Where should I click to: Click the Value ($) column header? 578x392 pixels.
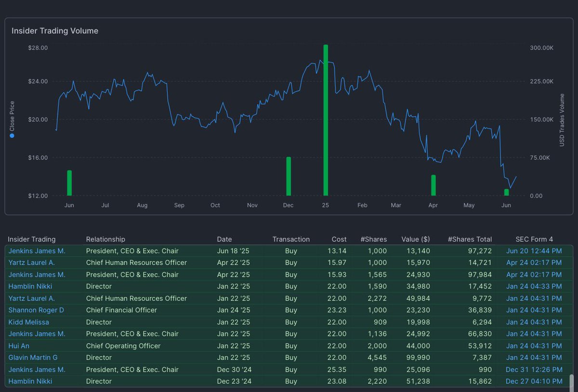click(416, 239)
